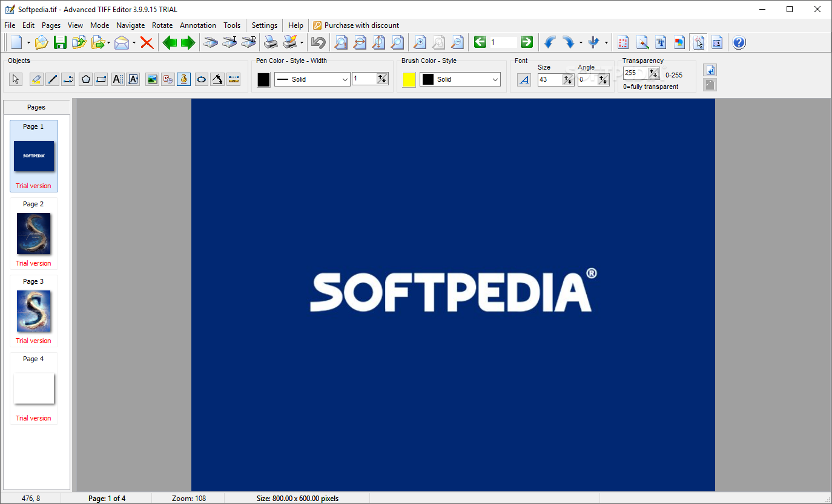832x504 pixels.
Task: Click the Pages panel header
Action: click(36, 107)
